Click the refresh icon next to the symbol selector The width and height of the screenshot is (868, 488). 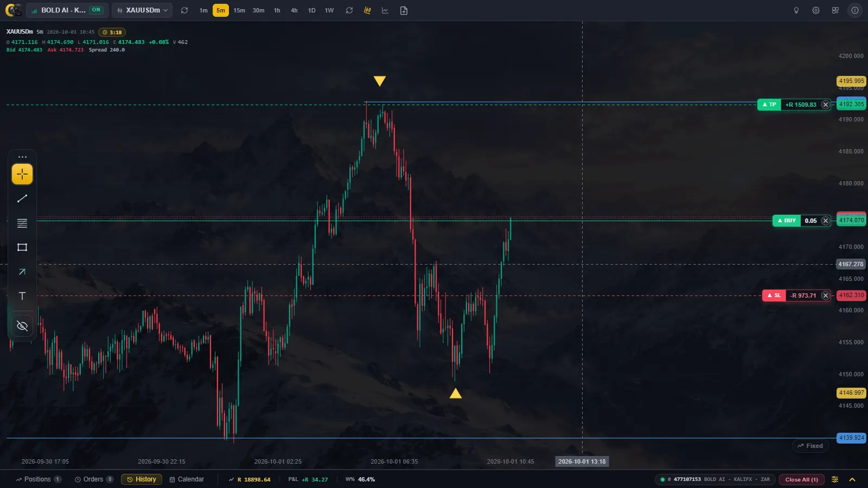[x=184, y=10]
